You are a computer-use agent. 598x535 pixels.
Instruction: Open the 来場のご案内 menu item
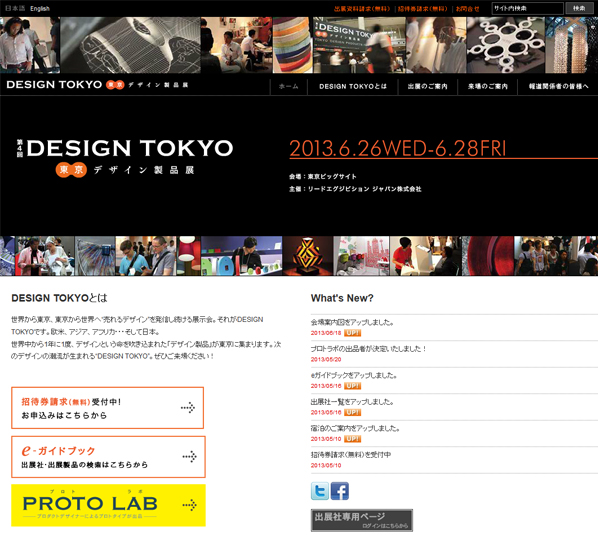coord(488,87)
